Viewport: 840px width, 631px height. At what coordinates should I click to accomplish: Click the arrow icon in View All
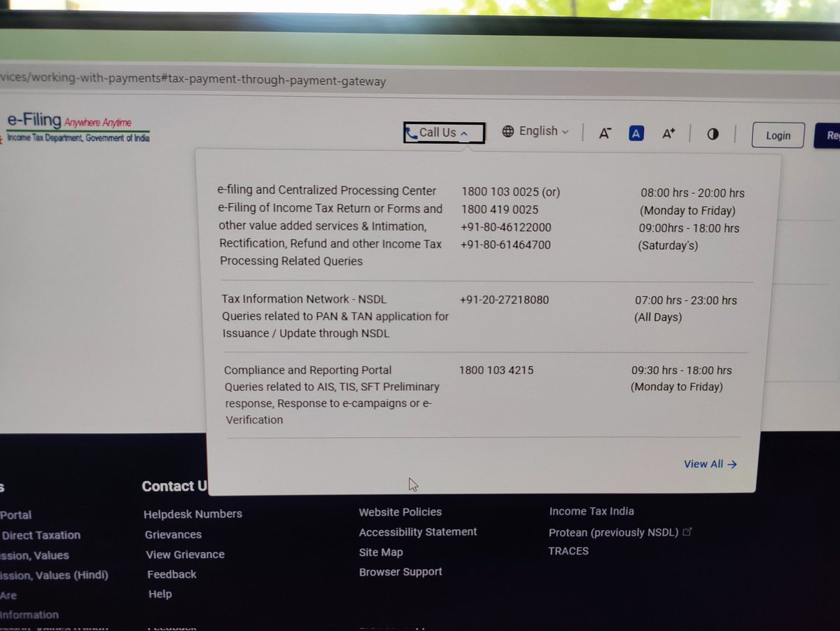732,464
